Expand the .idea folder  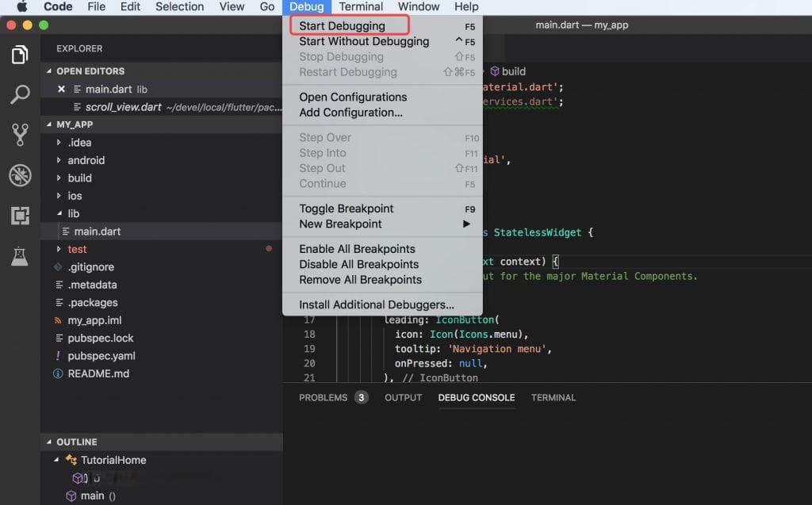click(x=59, y=142)
